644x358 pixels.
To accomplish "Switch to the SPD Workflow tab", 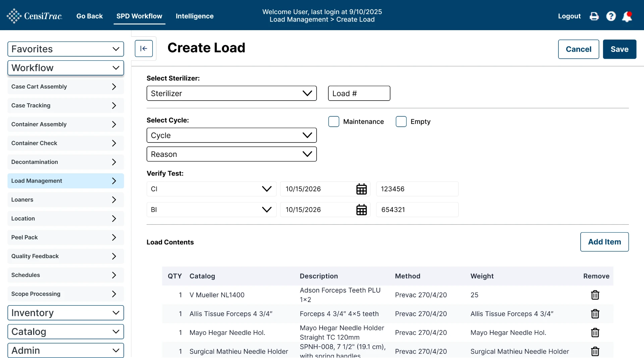I will (139, 16).
